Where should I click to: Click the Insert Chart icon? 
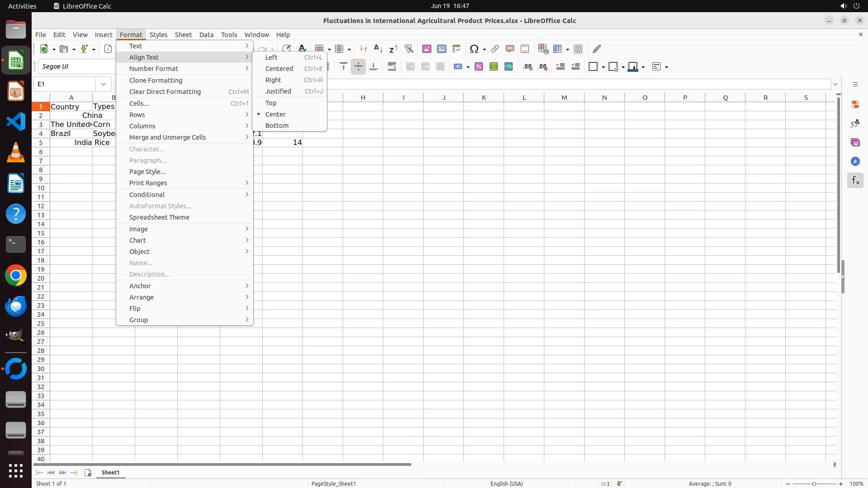441,49
